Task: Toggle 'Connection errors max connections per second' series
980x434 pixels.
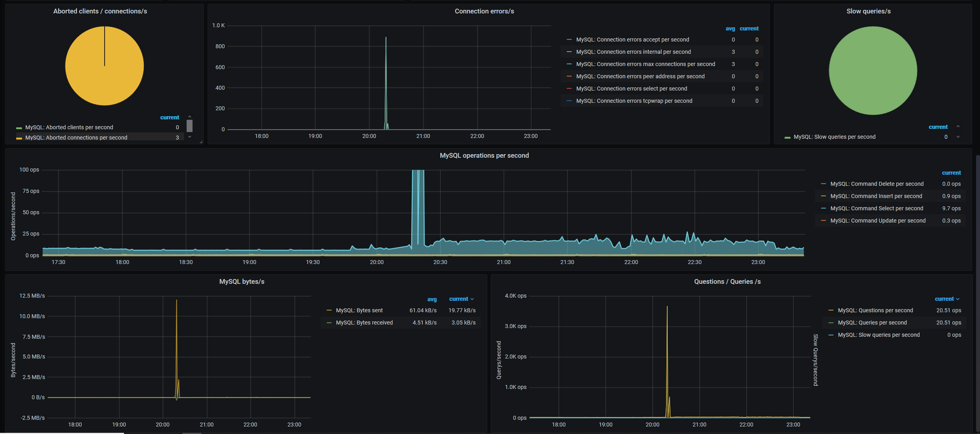Action: (x=645, y=64)
